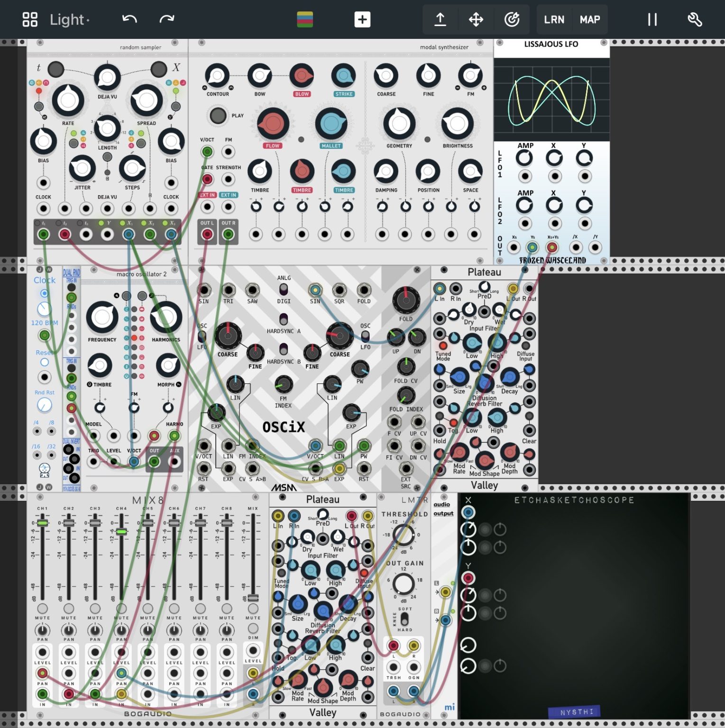Click the LRN button
This screenshot has width=725, height=728.
tap(554, 19)
